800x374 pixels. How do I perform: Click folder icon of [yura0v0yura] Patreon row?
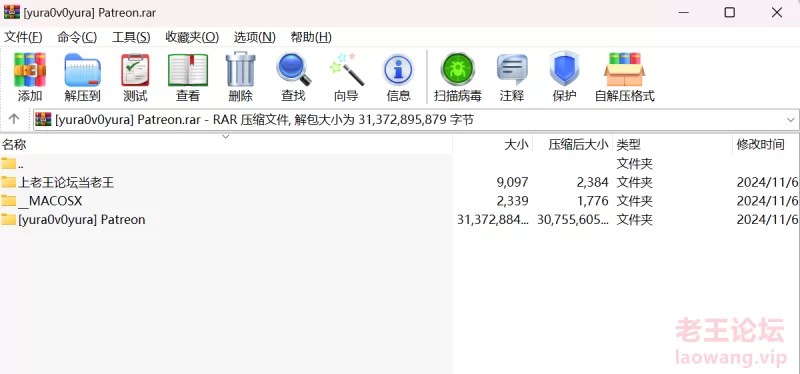tap(8, 219)
